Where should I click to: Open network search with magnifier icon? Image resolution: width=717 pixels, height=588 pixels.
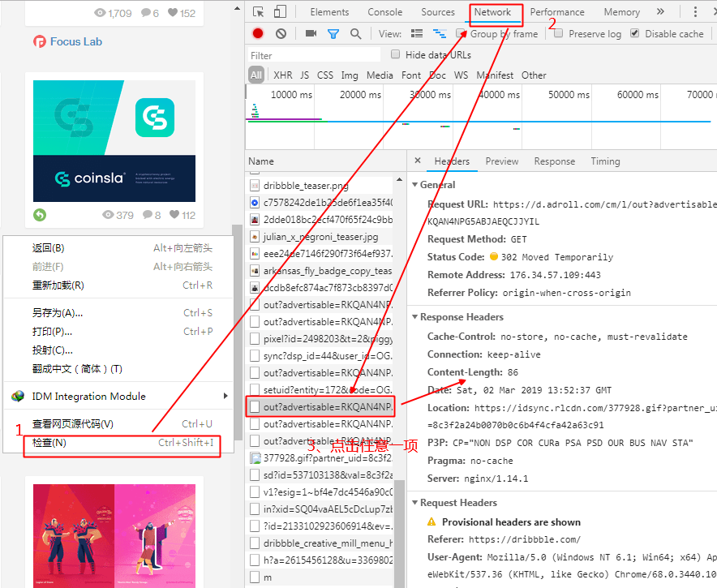[355, 34]
